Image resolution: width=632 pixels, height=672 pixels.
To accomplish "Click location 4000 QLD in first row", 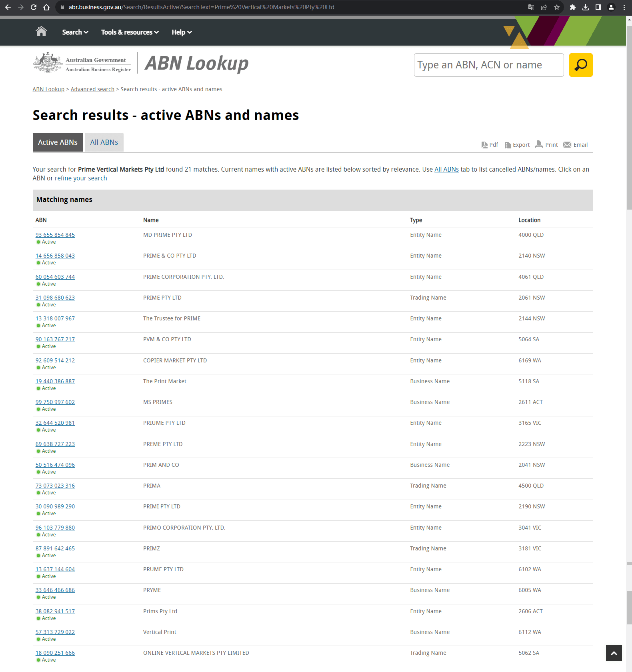I will 531,235.
